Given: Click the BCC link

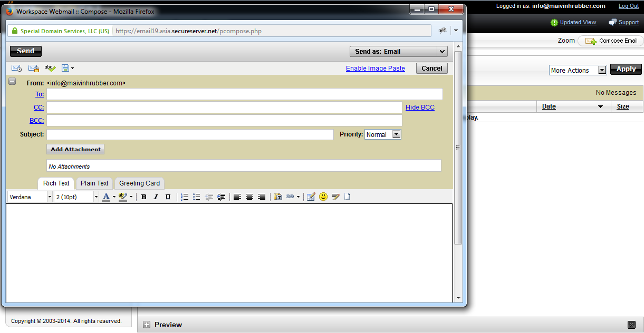Looking at the screenshot, I should click(x=37, y=121).
